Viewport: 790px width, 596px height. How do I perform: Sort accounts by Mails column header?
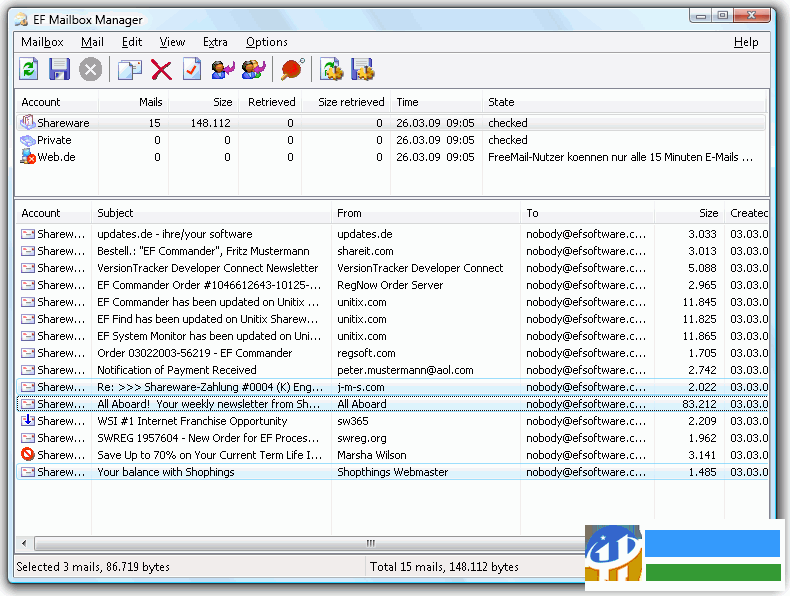[134, 102]
